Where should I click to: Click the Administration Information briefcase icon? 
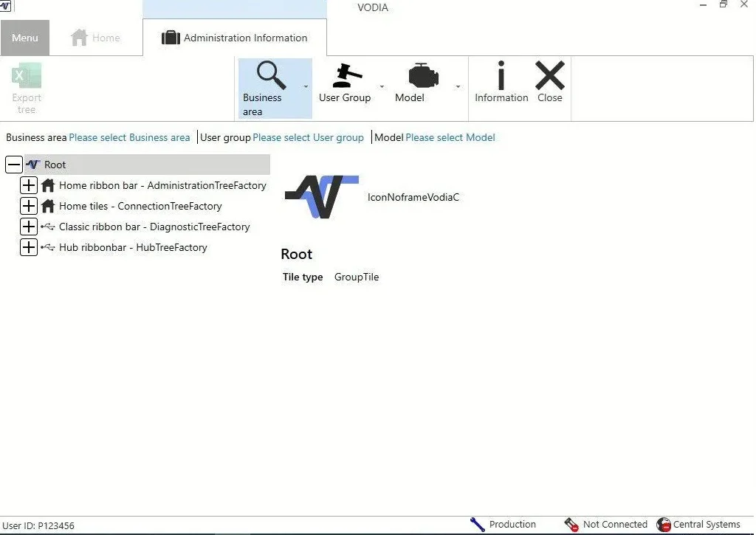[x=171, y=38]
